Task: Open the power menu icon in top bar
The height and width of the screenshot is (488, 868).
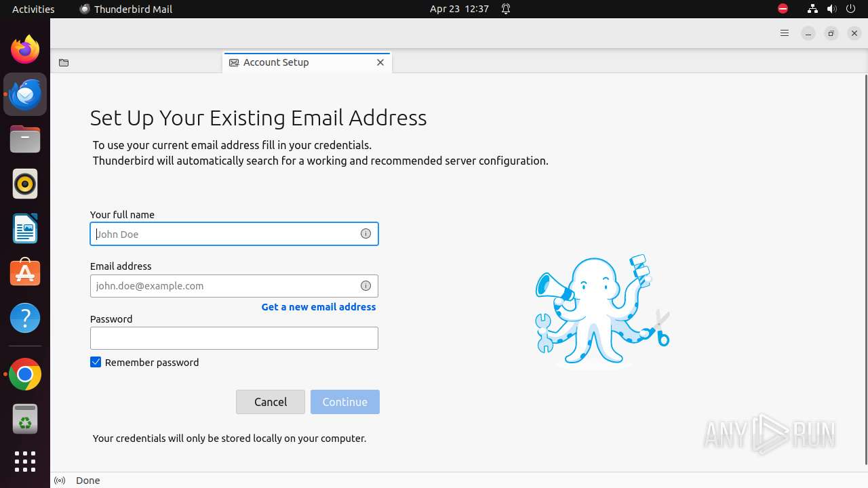Action: pos(850,9)
